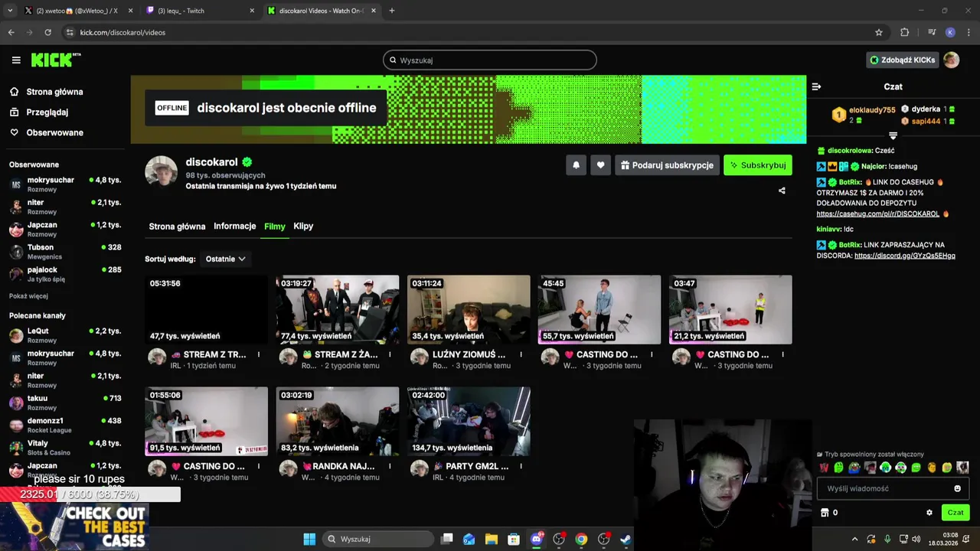Collapse the chat panel arrow icon

[816, 86]
